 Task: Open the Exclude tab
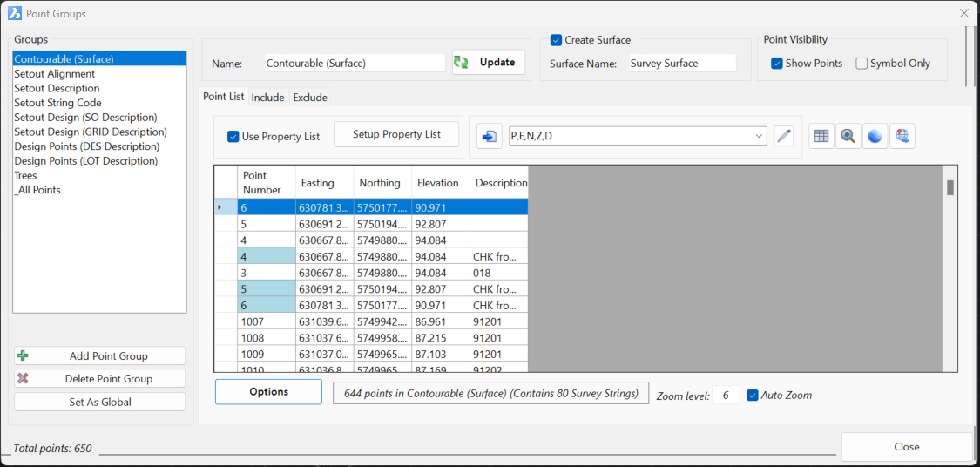click(x=310, y=98)
